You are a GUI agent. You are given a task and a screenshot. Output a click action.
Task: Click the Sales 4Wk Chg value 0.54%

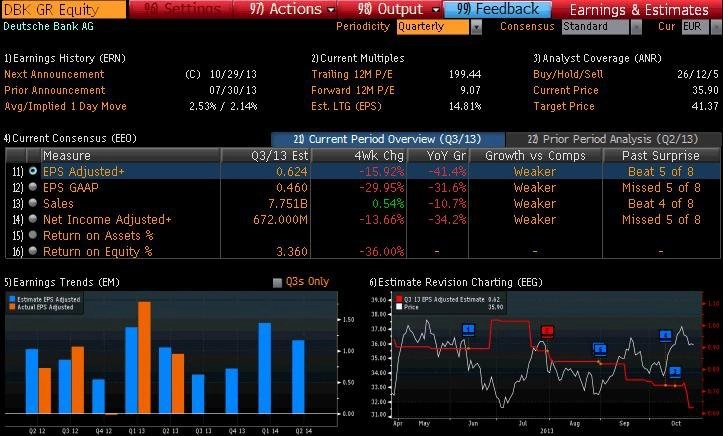click(389, 203)
